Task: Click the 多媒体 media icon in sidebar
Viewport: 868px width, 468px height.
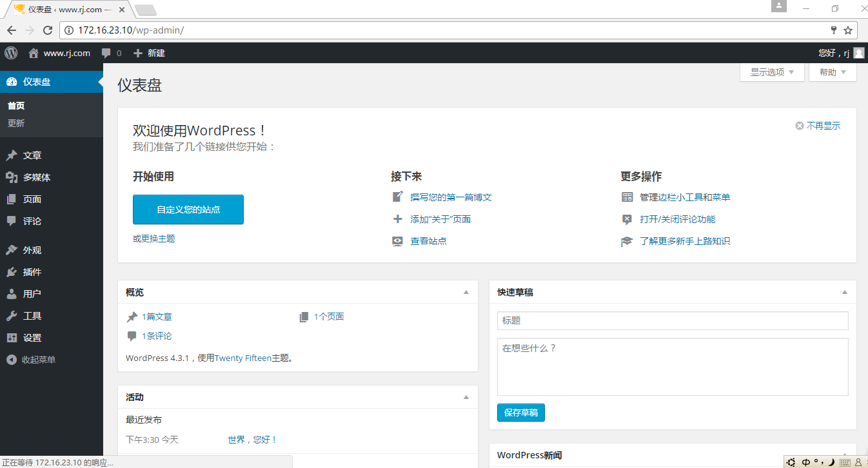Action: [x=12, y=177]
